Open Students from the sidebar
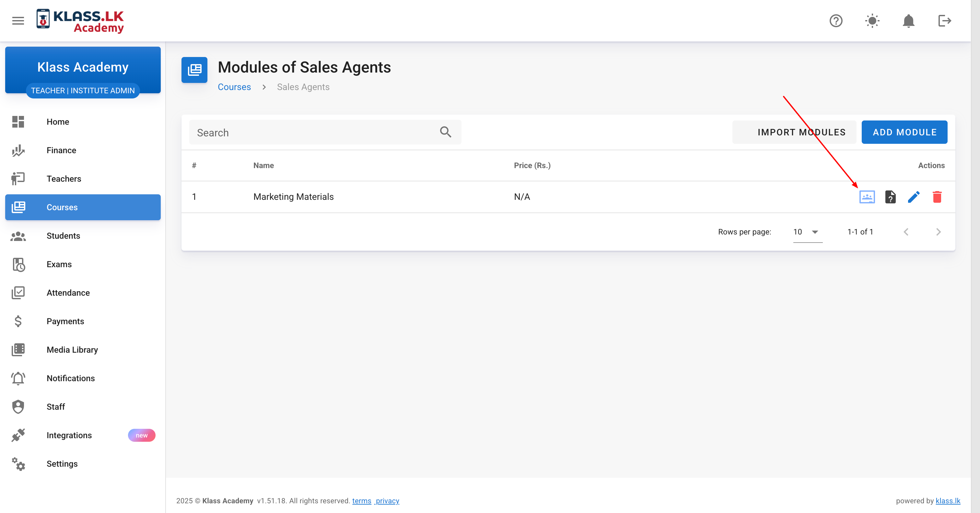 [x=63, y=235]
